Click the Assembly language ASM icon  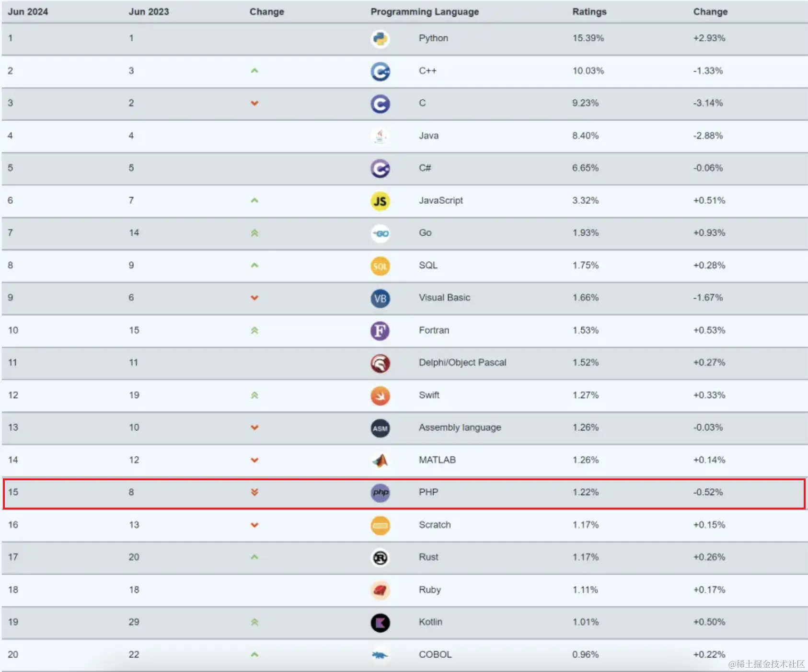point(380,428)
